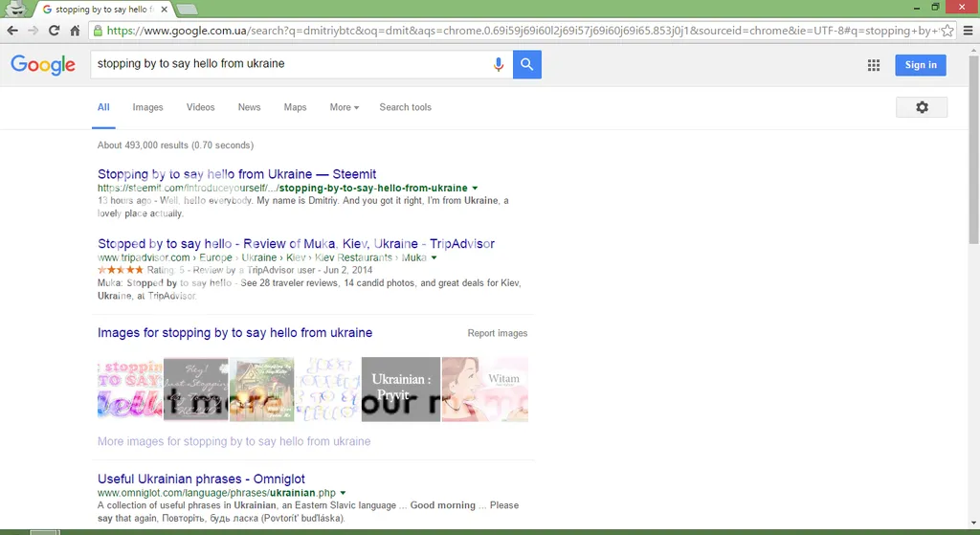Start voice search with microphone icon
Viewport: 980px width, 535px height.
point(498,64)
